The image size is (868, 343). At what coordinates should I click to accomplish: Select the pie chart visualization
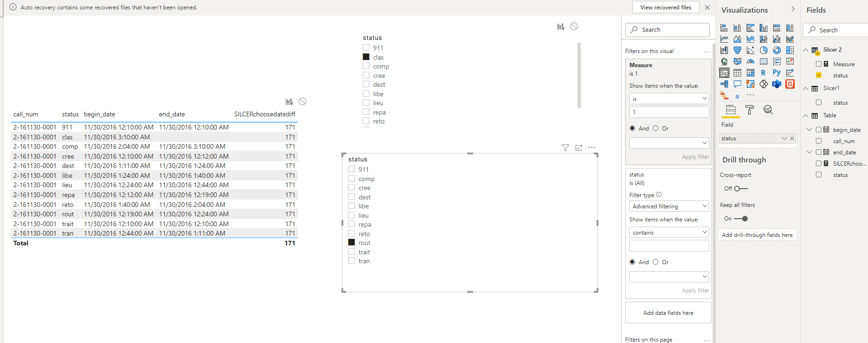click(764, 50)
